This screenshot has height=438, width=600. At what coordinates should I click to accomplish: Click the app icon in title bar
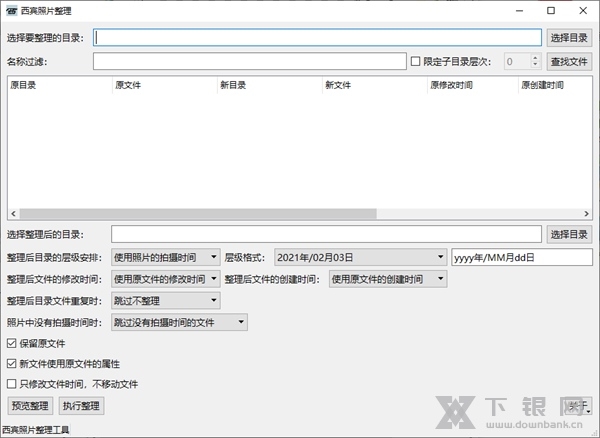pyautogui.click(x=11, y=11)
